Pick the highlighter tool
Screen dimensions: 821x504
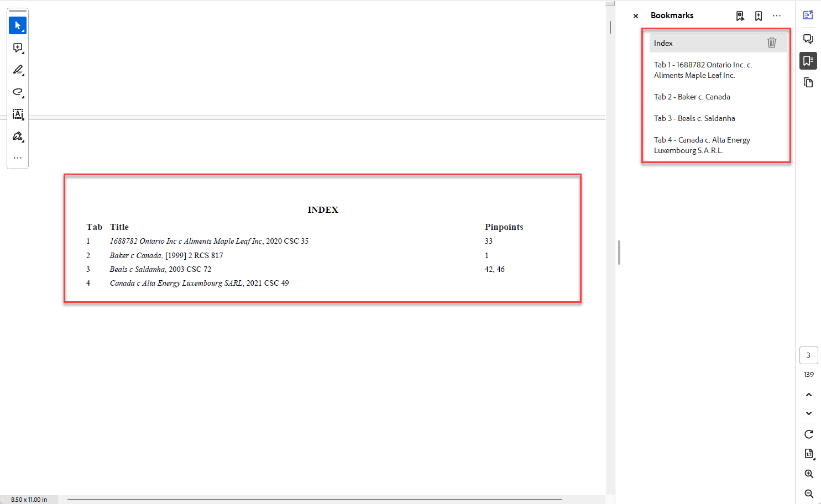pos(18,70)
